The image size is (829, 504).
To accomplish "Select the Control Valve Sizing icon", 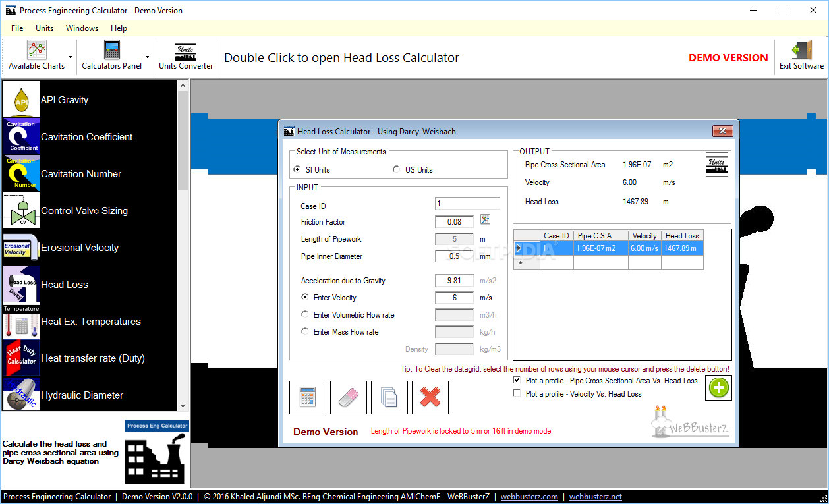I will 22,210.
